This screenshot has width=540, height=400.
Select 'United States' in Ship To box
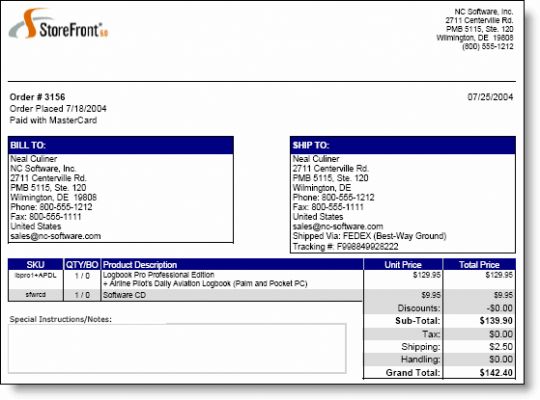(318, 217)
